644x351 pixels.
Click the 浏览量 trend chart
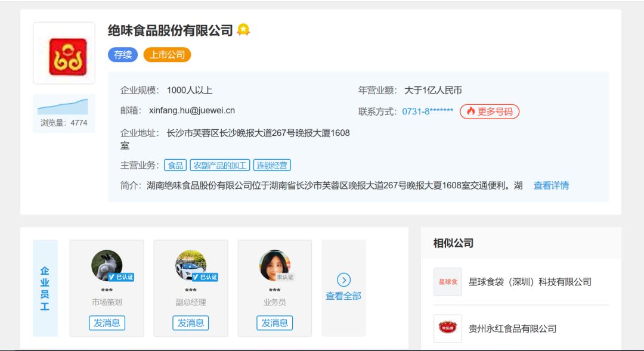point(63,104)
